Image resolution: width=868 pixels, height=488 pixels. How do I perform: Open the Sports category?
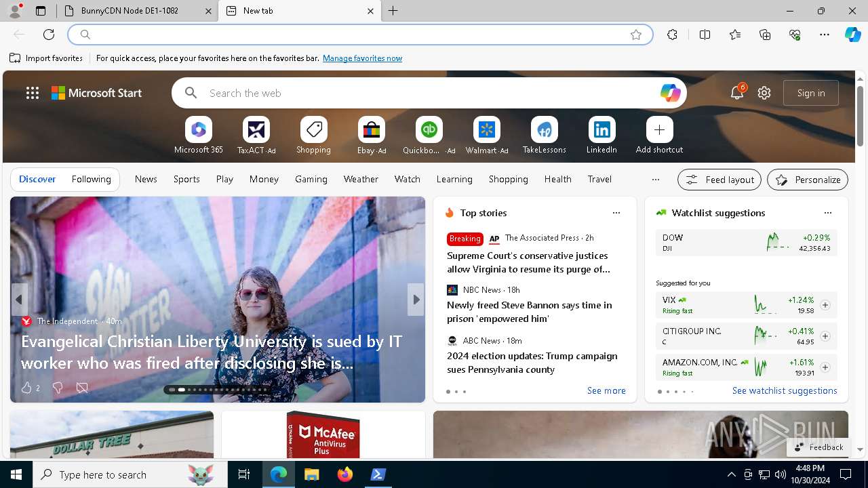click(x=186, y=179)
